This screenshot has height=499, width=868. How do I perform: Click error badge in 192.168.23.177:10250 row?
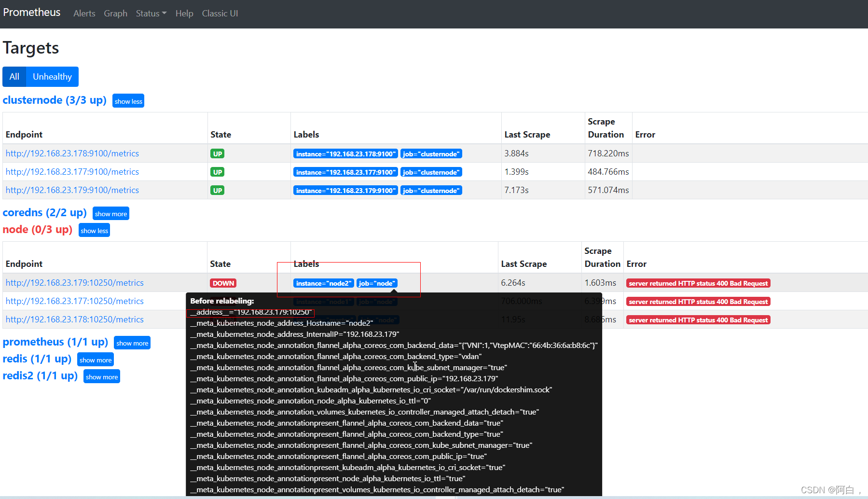pyautogui.click(x=698, y=302)
